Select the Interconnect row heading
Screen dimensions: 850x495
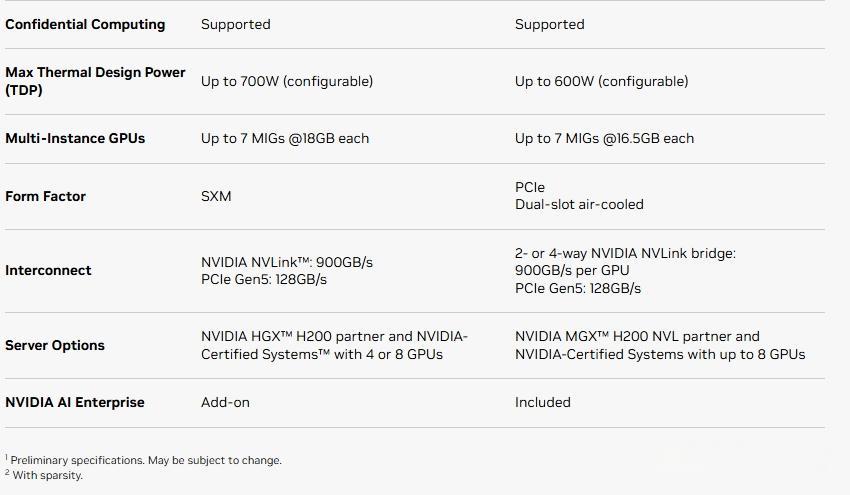(48, 270)
